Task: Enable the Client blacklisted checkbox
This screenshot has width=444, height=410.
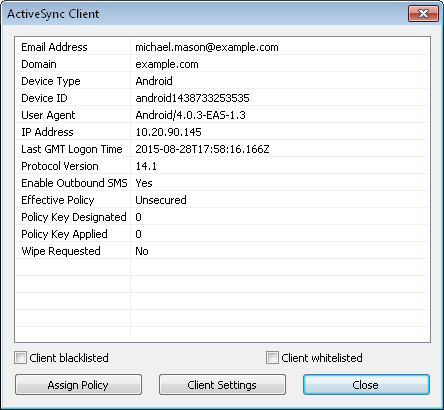Action: [x=21, y=358]
